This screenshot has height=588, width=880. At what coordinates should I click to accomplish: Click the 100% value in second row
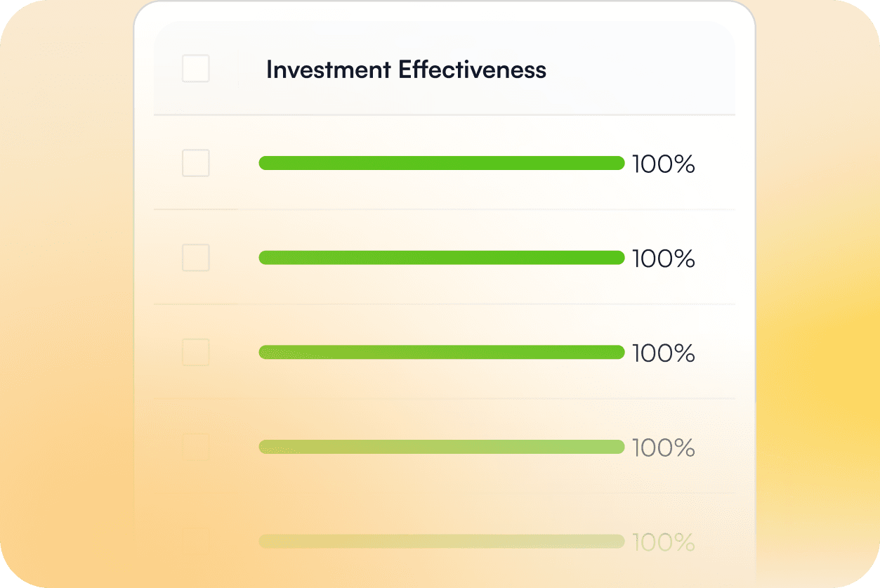[x=663, y=259]
